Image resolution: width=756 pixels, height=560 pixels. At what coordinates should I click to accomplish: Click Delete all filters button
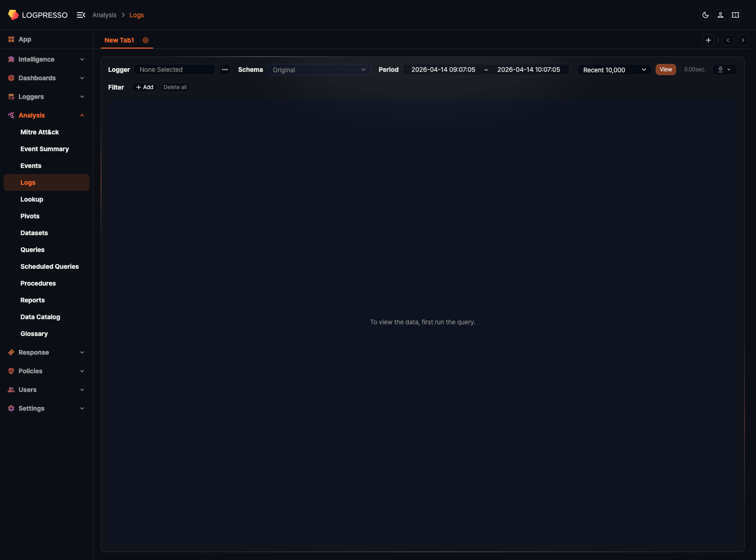coord(175,87)
